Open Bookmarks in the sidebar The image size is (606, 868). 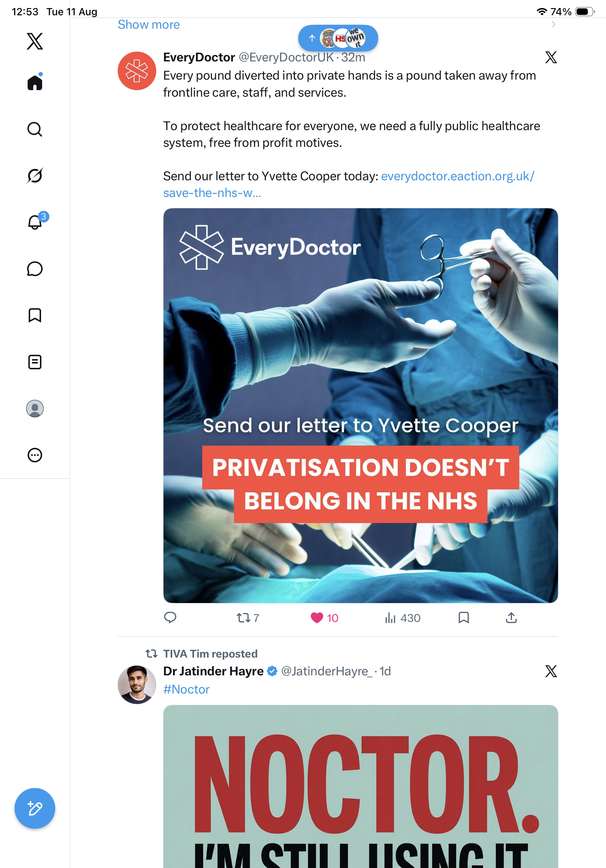[x=35, y=315]
